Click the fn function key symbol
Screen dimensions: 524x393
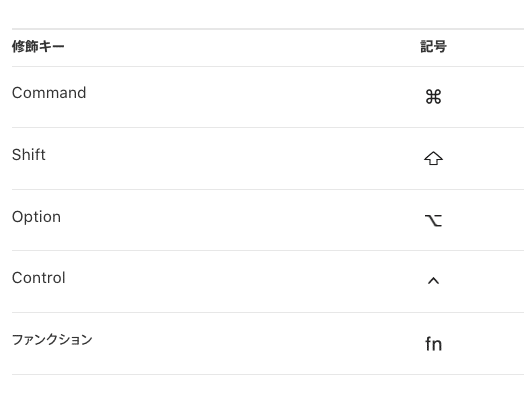(x=433, y=344)
